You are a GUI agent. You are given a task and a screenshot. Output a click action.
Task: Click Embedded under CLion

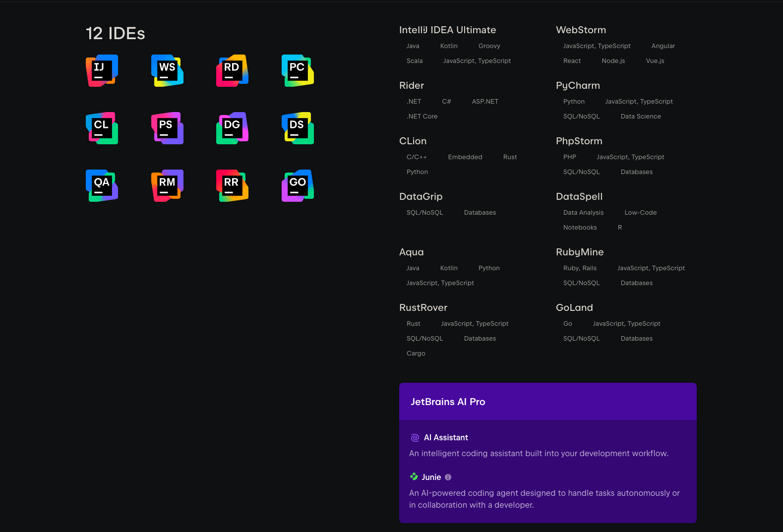coord(465,157)
